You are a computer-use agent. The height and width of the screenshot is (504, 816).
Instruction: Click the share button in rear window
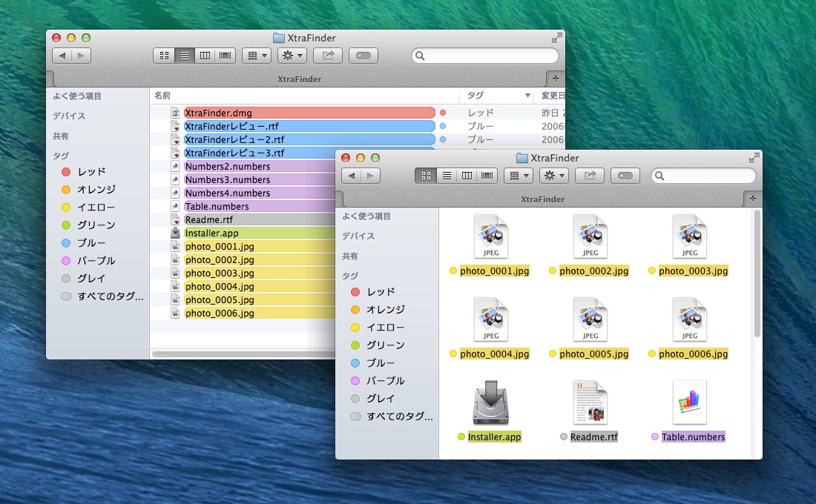[x=328, y=56]
